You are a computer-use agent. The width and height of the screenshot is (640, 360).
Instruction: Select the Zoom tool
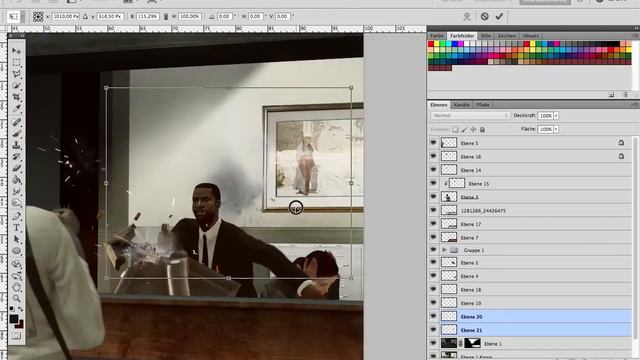16,298
